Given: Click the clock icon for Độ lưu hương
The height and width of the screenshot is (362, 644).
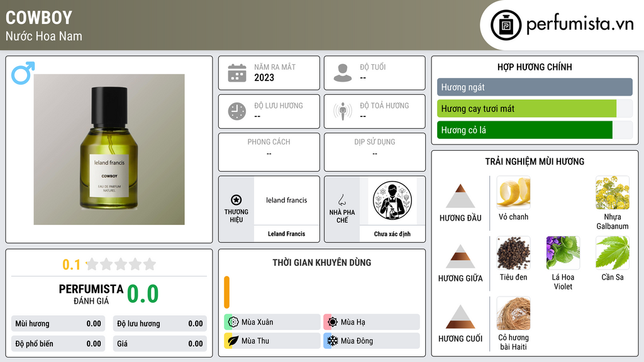Looking at the screenshot, I should 237,111.
